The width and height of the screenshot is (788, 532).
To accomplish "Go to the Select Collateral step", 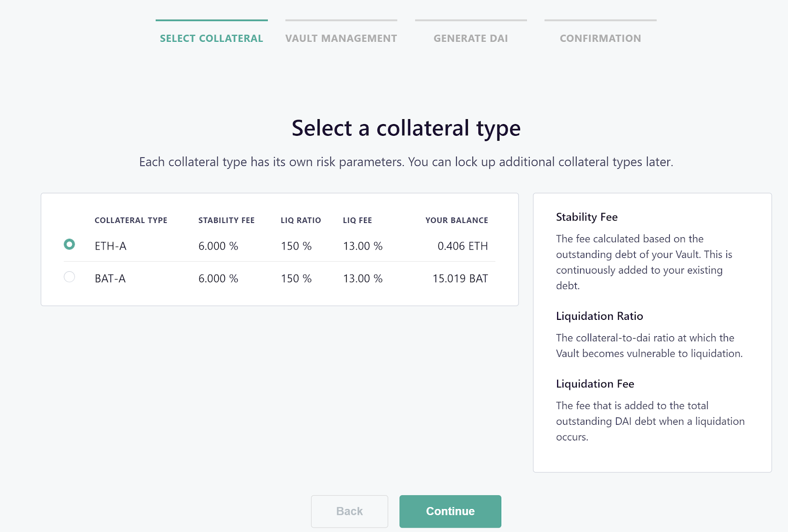I will pyautogui.click(x=211, y=38).
